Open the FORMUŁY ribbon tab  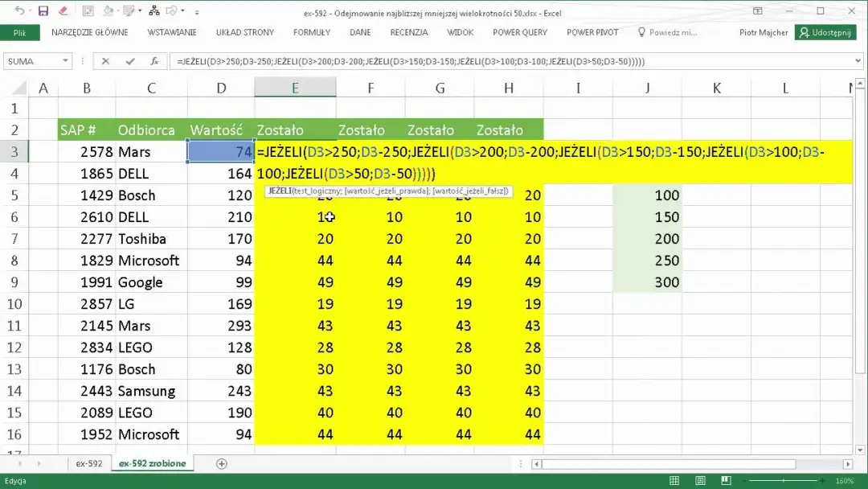tap(311, 32)
